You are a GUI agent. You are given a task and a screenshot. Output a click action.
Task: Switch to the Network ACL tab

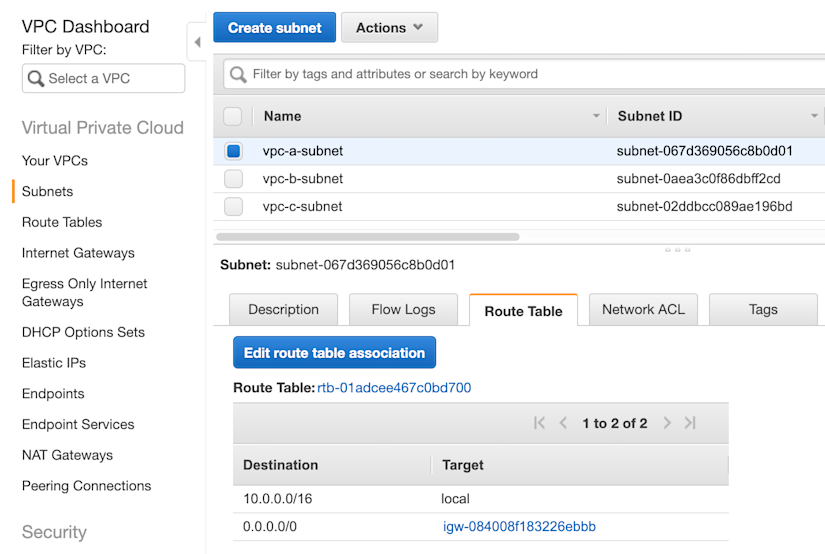[643, 310]
